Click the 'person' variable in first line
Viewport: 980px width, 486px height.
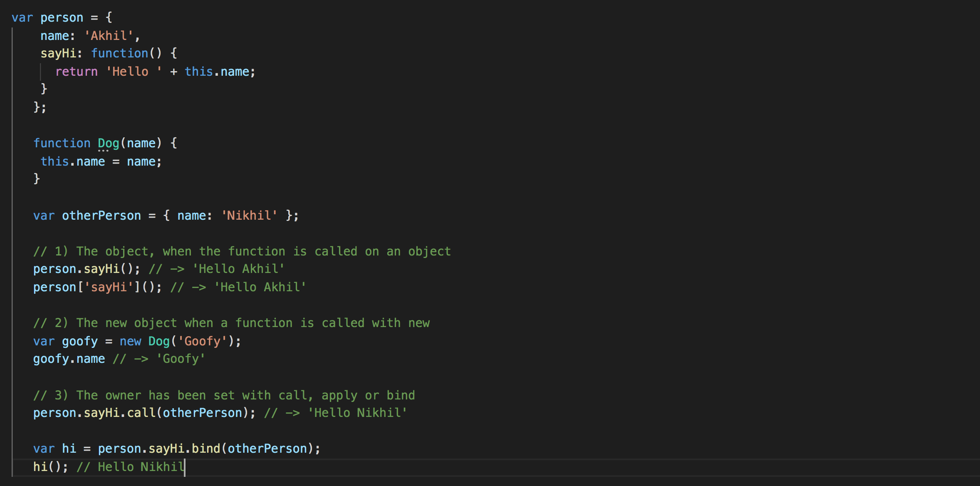(x=62, y=17)
